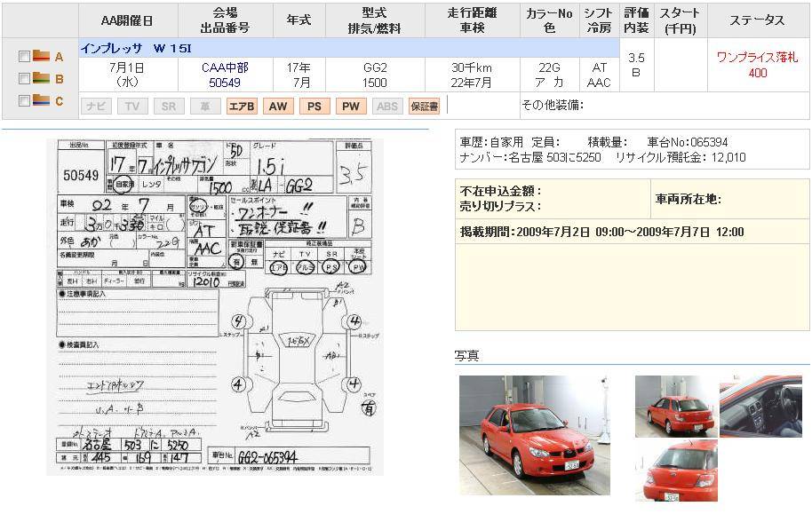The height and width of the screenshot is (514, 812).
Task: Click the blue folder C icon
Action: (41, 100)
